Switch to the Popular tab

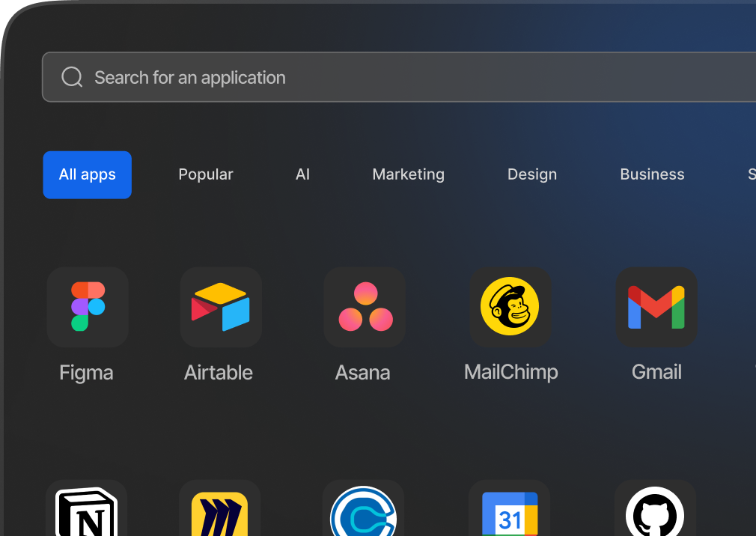pyautogui.click(x=206, y=174)
